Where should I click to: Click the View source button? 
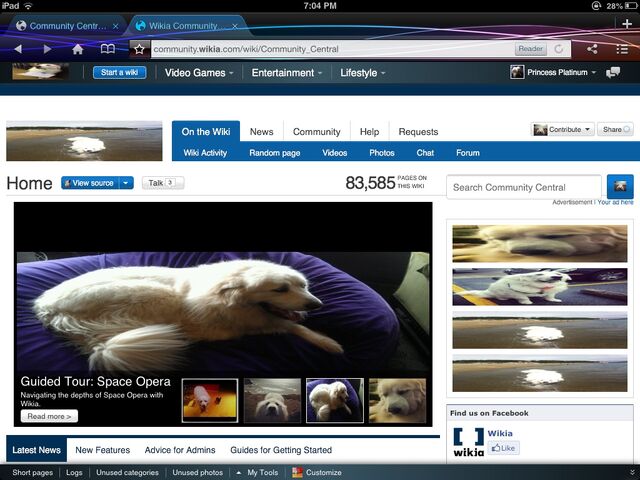click(x=90, y=183)
